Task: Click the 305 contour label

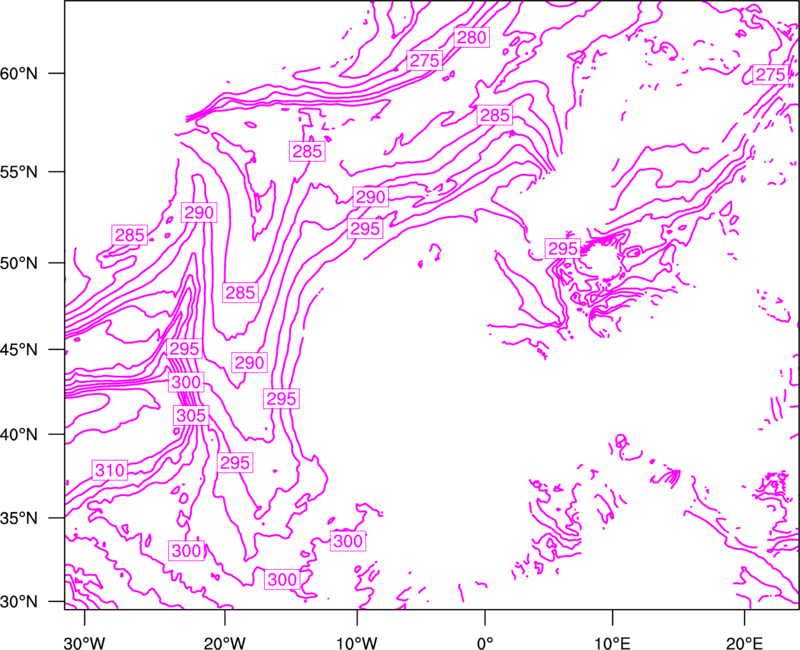Action: pyautogui.click(x=191, y=416)
